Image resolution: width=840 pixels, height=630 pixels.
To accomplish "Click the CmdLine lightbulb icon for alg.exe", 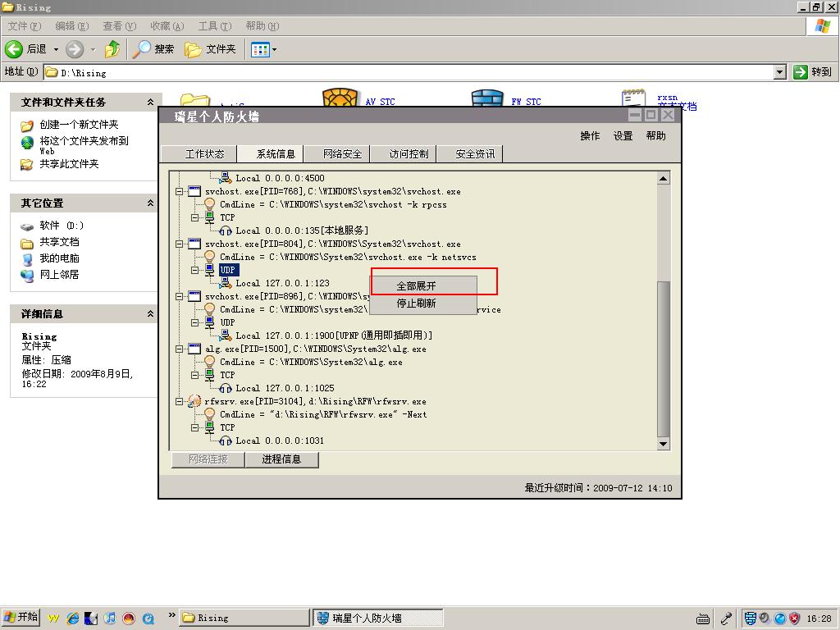I will tap(210, 362).
